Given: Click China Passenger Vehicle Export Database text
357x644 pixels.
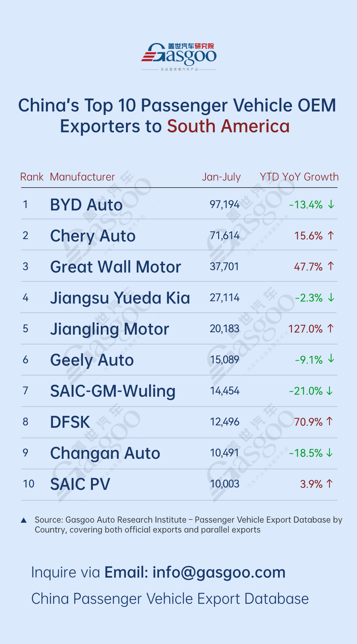Looking at the screenshot, I should pos(170,599).
